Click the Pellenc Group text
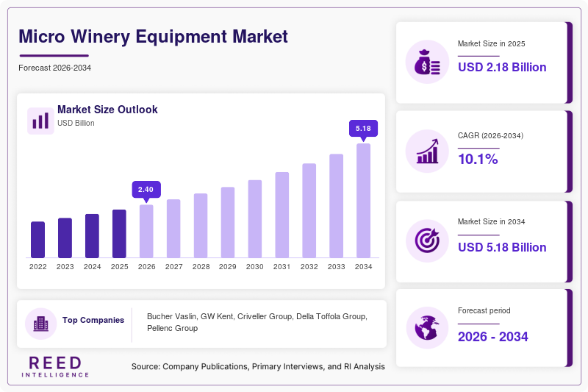The image size is (588, 392). coord(173,328)
